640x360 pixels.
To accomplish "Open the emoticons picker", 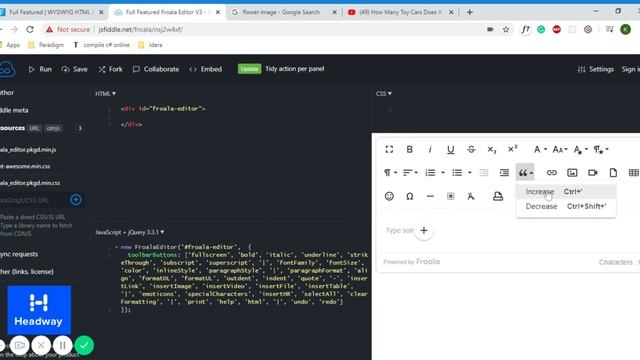I will (x=389, y=196).
